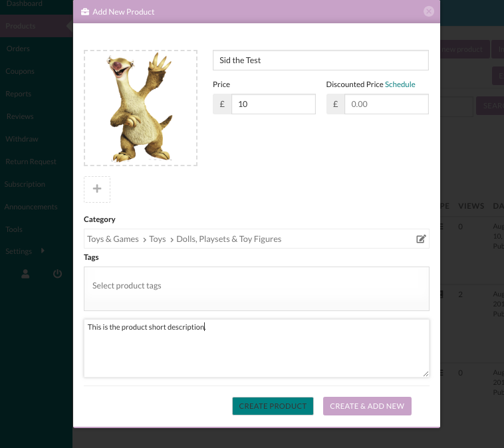Open the category selector Toys & Games path
The width and height of the screenshot is (504, 448).
tap(256, 239)
